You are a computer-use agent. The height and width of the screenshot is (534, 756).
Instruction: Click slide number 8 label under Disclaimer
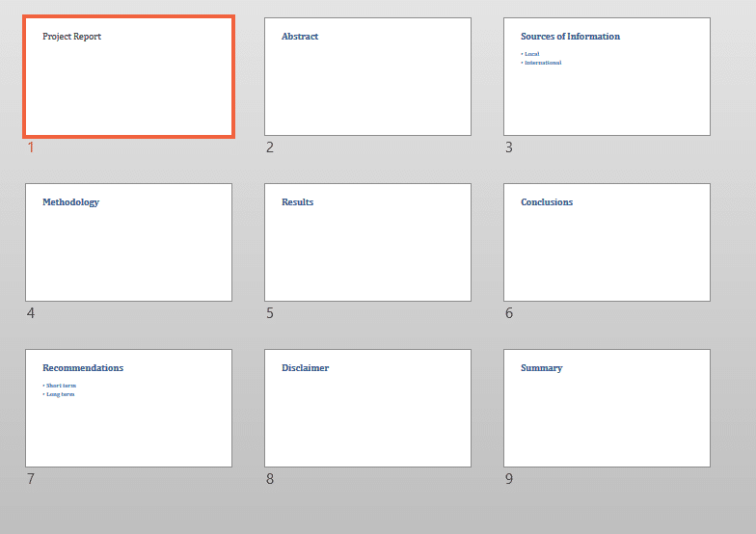click(270, 479)
